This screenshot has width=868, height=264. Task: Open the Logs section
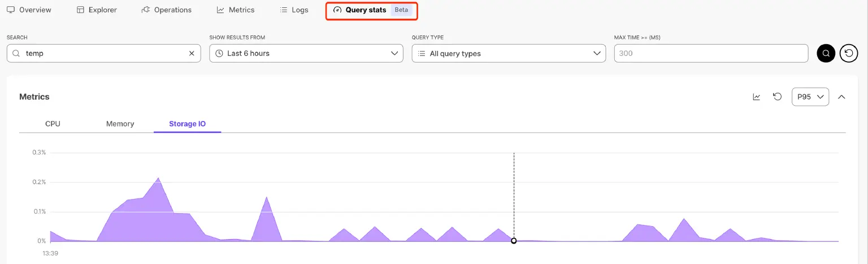(294, 10)
